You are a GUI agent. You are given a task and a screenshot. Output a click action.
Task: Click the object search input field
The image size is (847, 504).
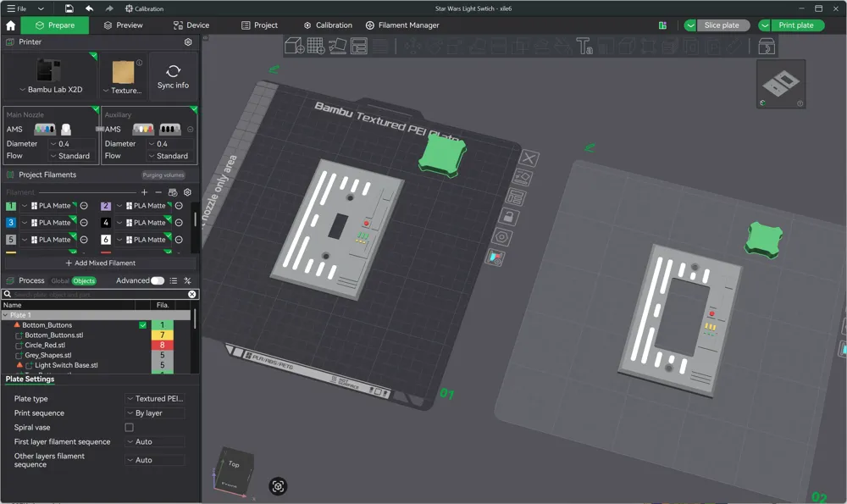(100, 295)
